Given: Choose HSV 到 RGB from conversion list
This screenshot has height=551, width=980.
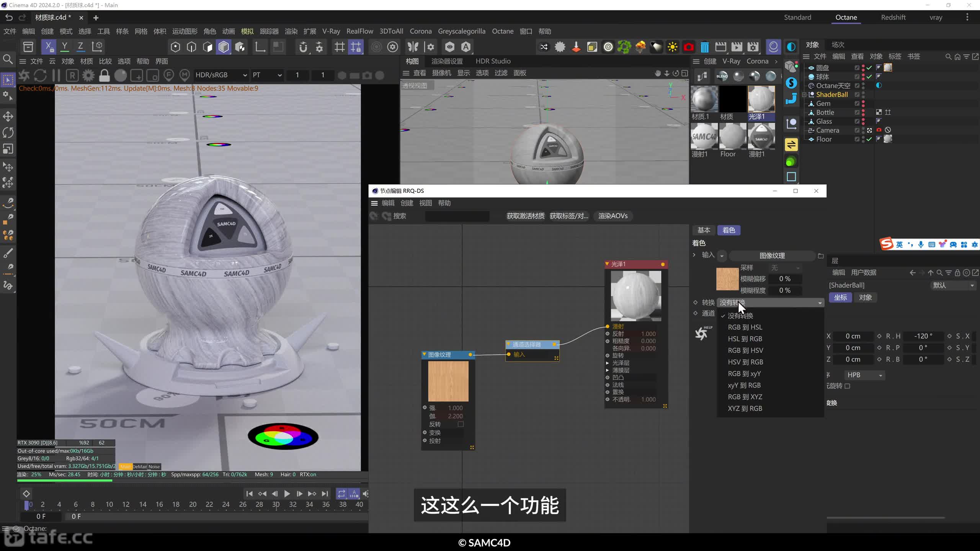Looking at the screenshot, I should (745, 362).
